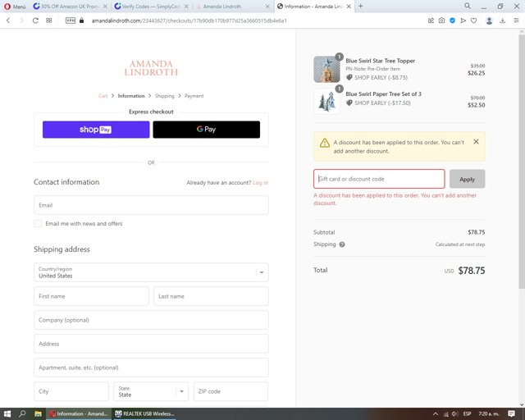This screenshot has width=525, height=420.
Task: Check Email me with news and offers
Action: click(x=38, y=223)
